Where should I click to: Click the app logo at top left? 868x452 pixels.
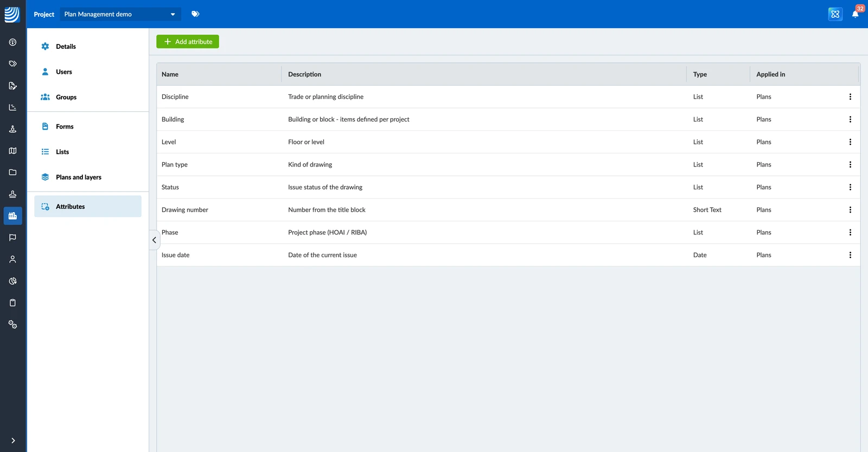pyautogui.click(x=12, y=14)
